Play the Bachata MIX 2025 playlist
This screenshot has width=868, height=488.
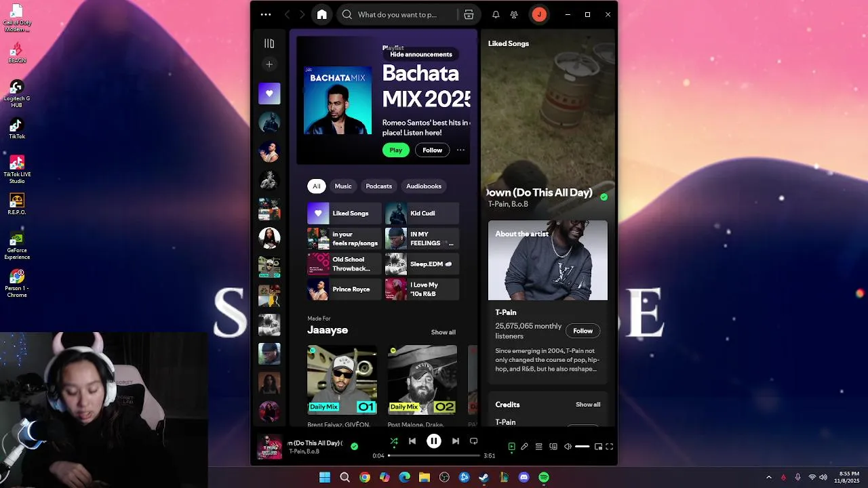(396, 150)
